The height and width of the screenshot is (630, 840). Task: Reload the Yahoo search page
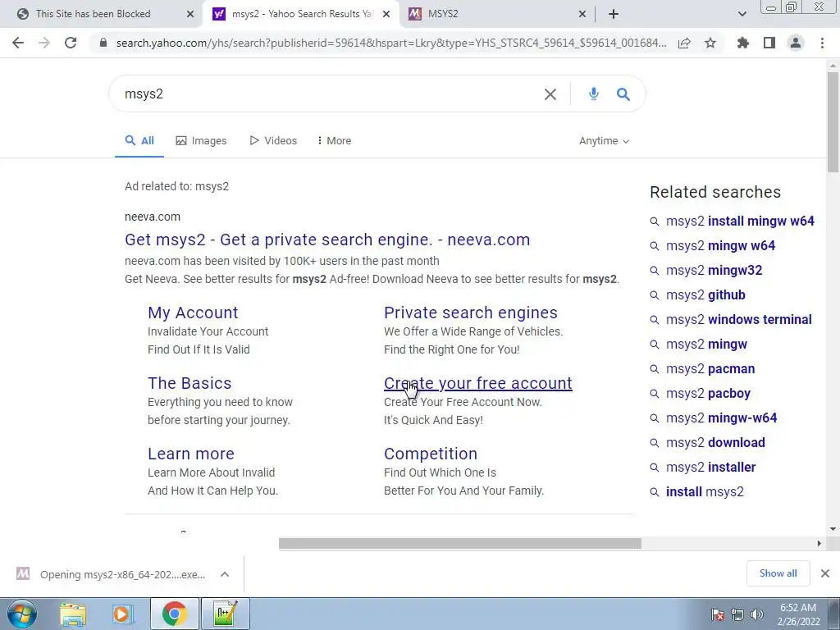[71, 43]
